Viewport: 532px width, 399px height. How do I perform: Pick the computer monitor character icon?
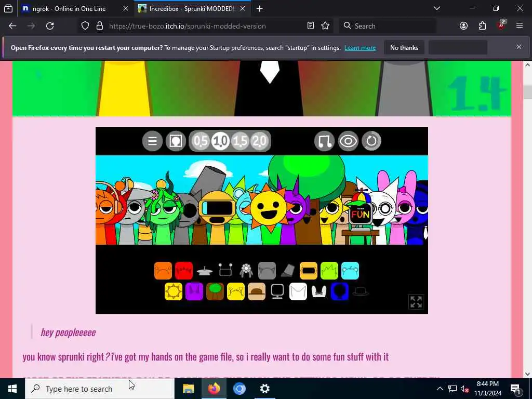point(277,291)
